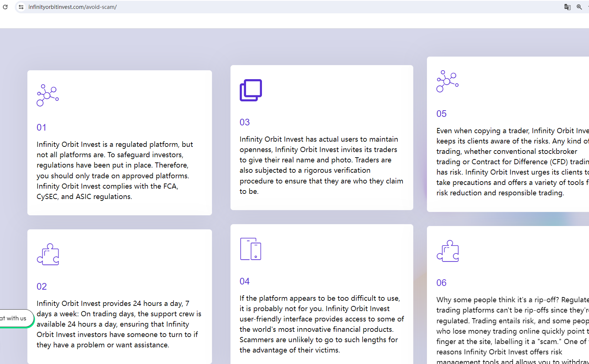Click the number 04 heading
The height and width of the screenshot is (364, 589).
245,282
